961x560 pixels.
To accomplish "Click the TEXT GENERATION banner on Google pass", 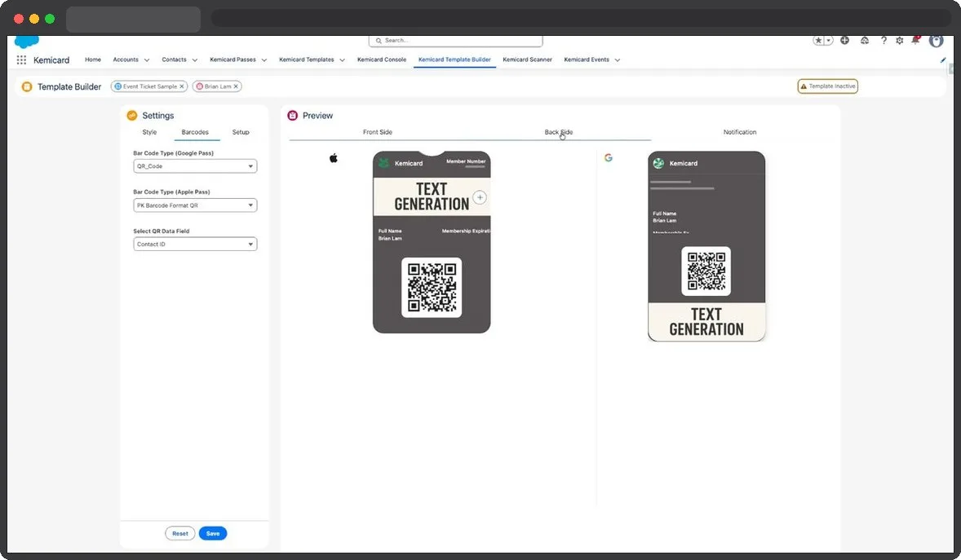I will 706,322.
